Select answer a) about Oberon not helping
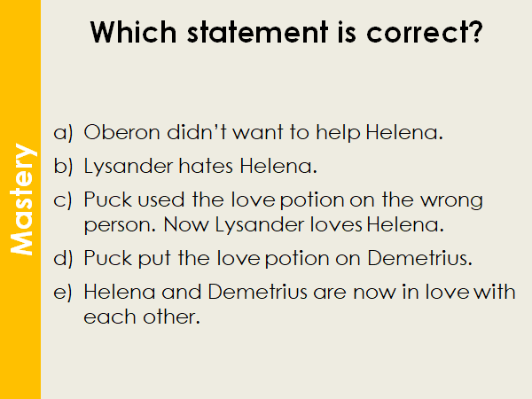The height and width of the screenshot is (399, 532). tap(262, 133)
